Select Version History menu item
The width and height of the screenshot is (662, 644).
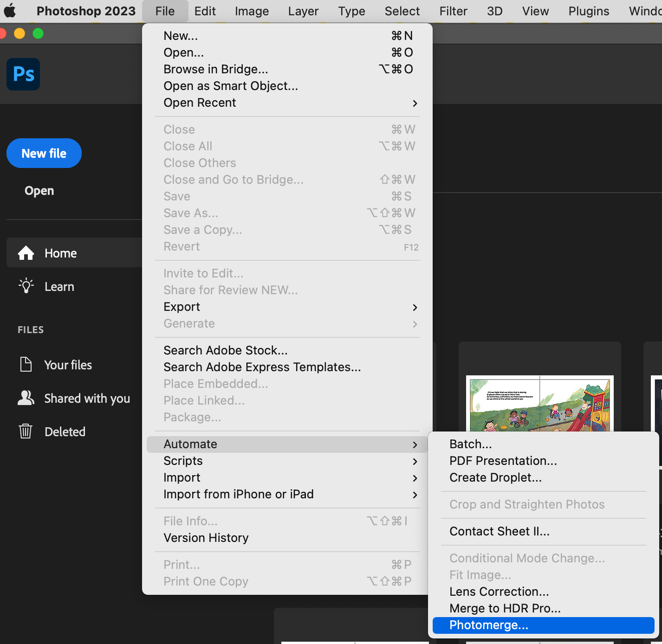click(x=287, y=538)
